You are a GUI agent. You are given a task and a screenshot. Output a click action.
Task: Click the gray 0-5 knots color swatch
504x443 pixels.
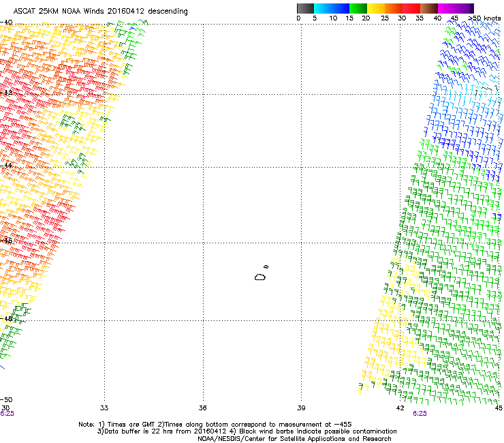[x=305, y=8]
